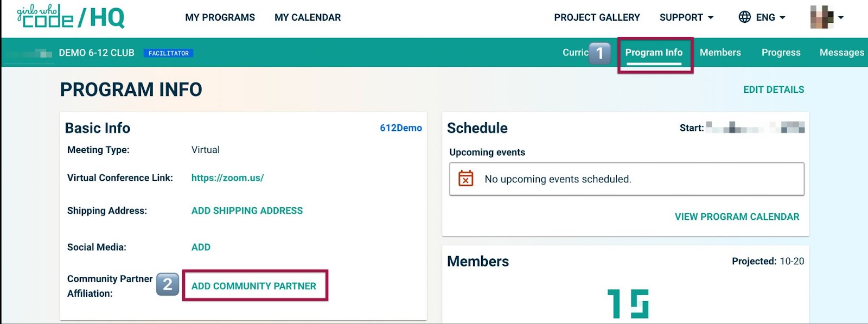The height and width of the screenshot is (324, 868).
Task: Open My Programs in top navigation
Action: click(x=220, y=17)
